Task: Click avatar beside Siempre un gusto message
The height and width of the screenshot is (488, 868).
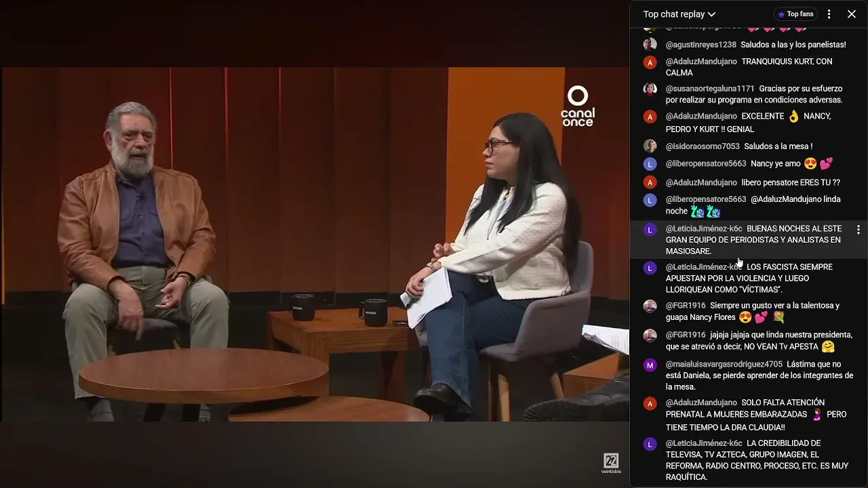Action: tap(650, 306)
